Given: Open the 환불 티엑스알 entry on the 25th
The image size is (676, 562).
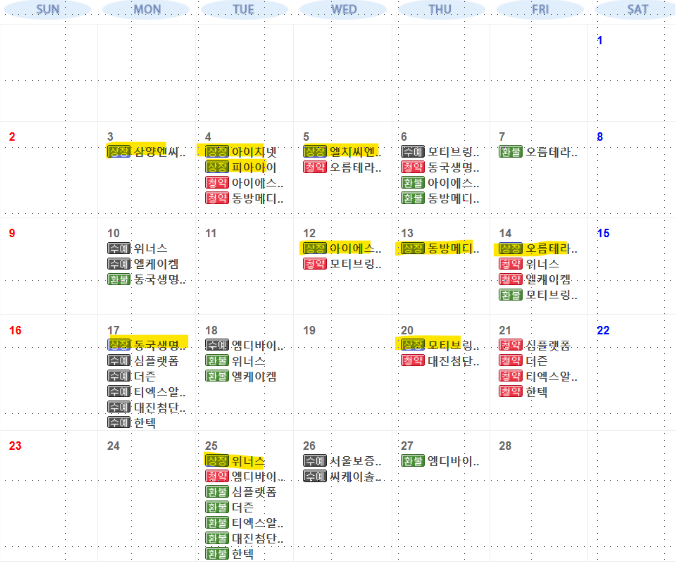Looking at the screenshot, I should point(244,523).
